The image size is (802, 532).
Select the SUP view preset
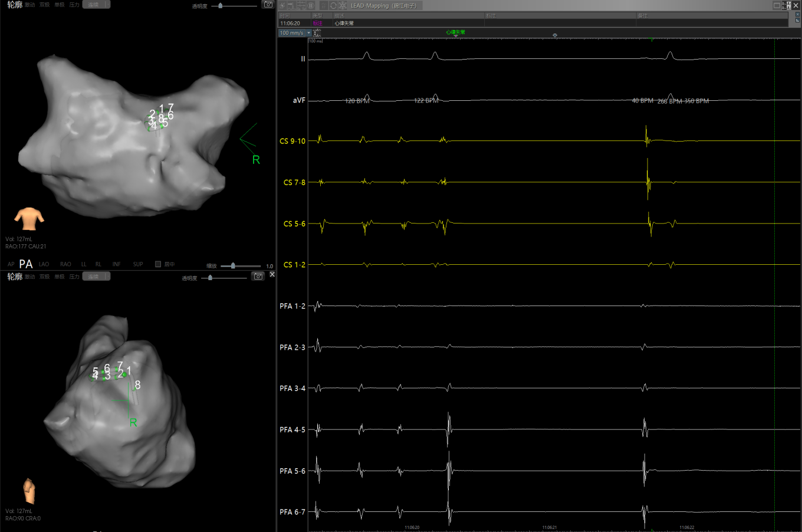[138, 264]
